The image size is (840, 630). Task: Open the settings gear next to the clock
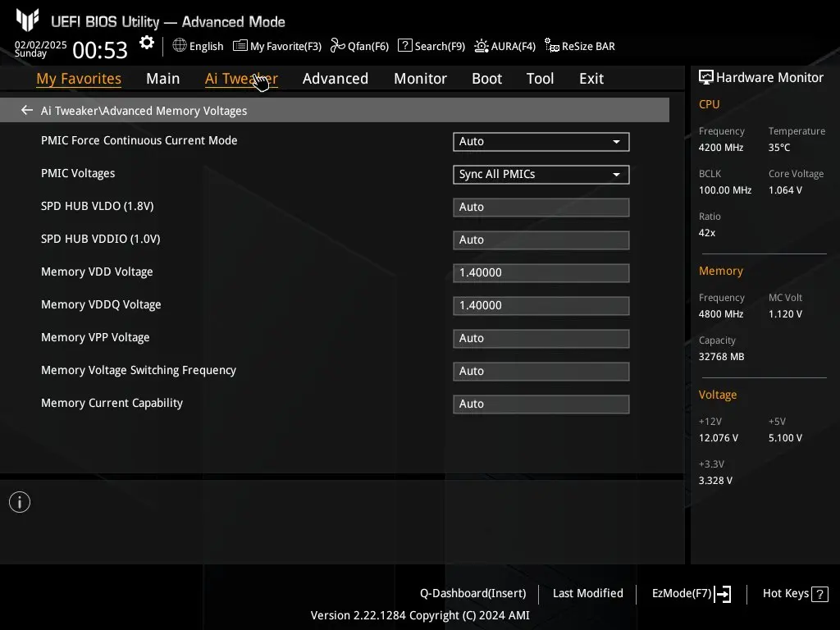tap(146, 43)
